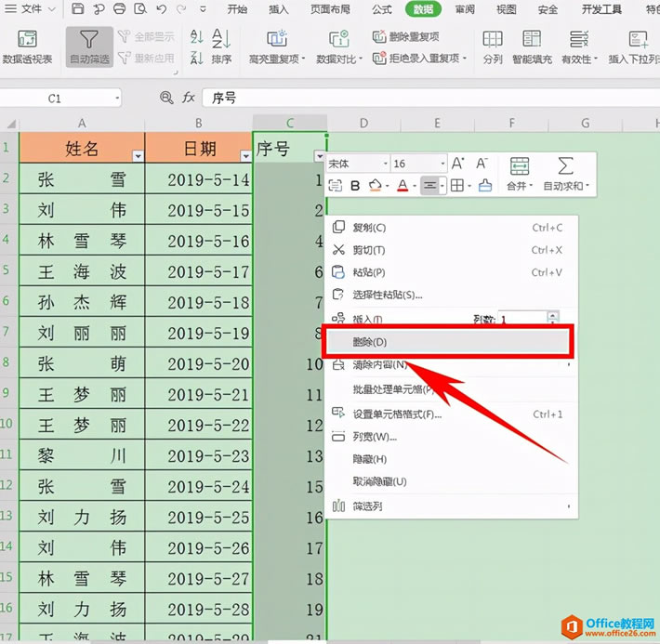Click the redo arrow icon
The image size is (660, 644).
181,9
